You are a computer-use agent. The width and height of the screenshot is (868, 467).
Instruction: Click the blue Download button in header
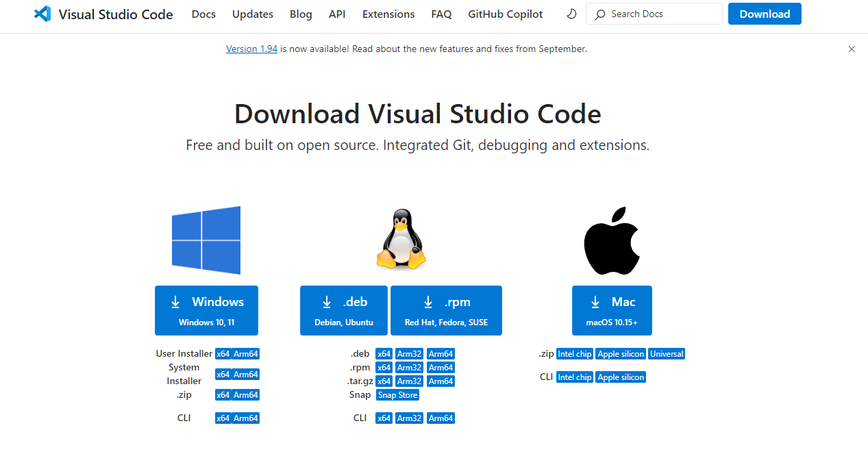(765, 14)
